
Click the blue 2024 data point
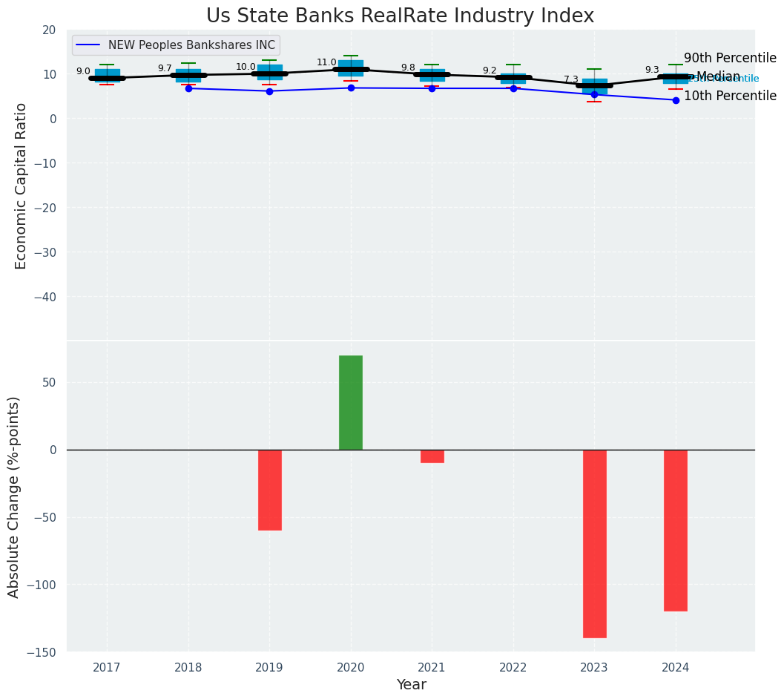coord(676,101)
